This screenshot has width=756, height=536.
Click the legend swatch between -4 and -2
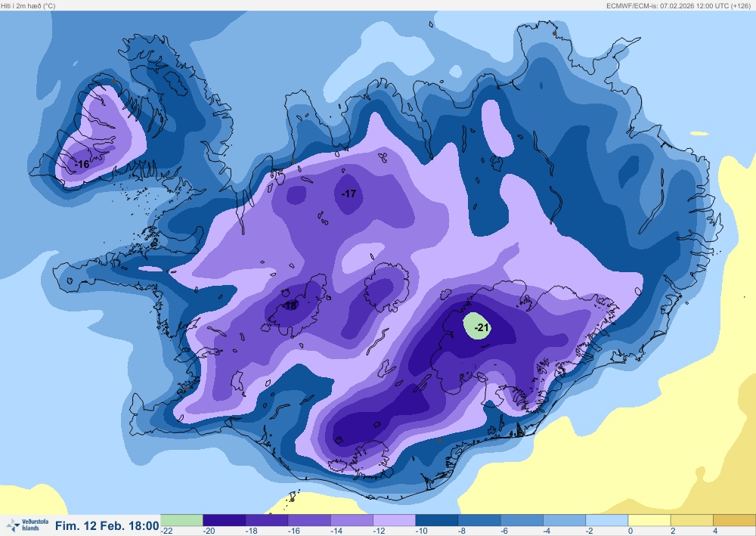[x=565, y=520]
